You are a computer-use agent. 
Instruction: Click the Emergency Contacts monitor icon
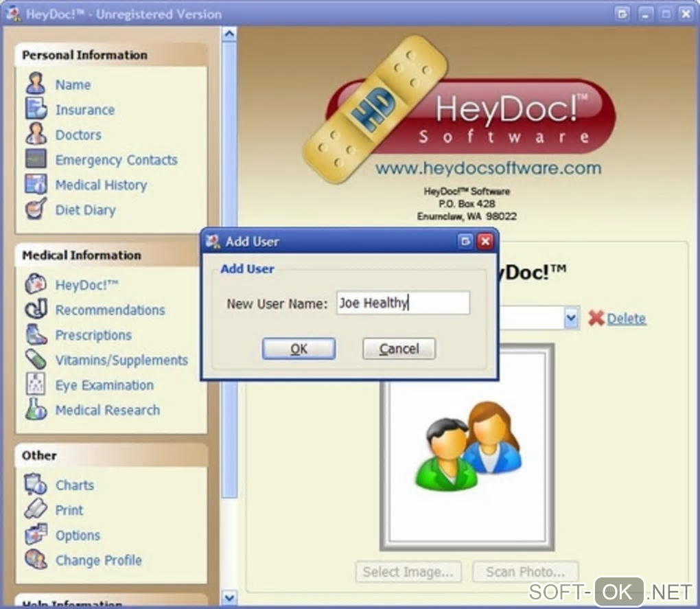[x=36, y=159]
